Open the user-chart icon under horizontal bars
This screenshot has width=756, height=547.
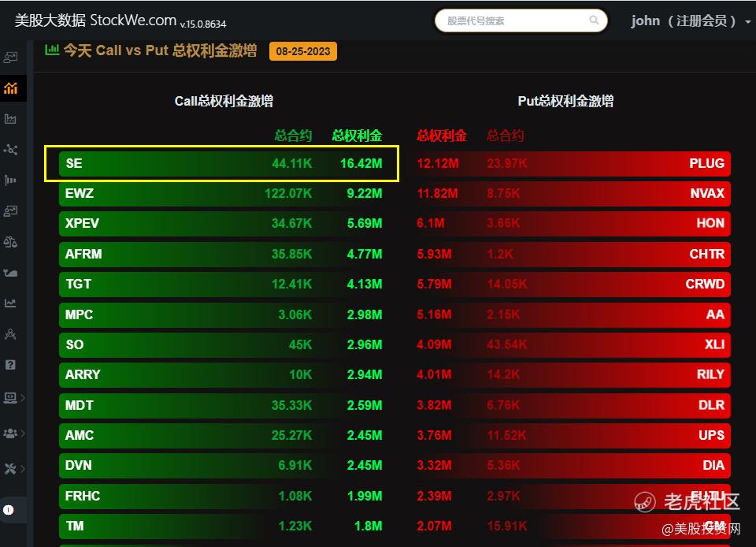(x=10, y=210)
